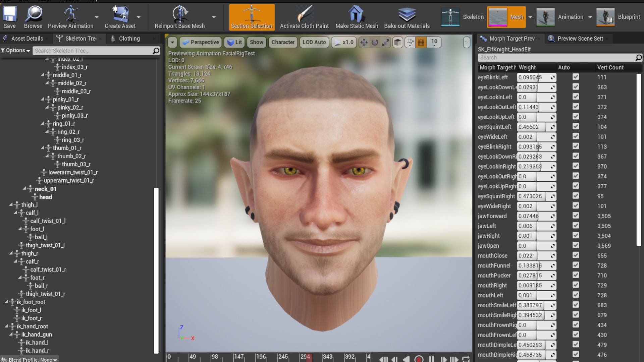This screenshot has width=644, height=362.
Task: Open the Perspective view dropdown
Action: click(x=200, y=42)
